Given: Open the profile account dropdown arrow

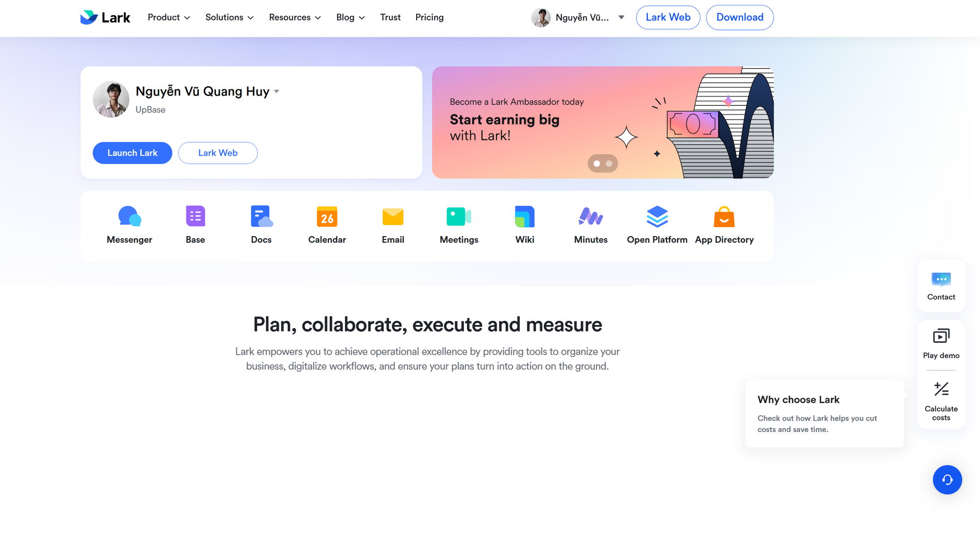Looking at the screenshot, I should tap(621, 17).
